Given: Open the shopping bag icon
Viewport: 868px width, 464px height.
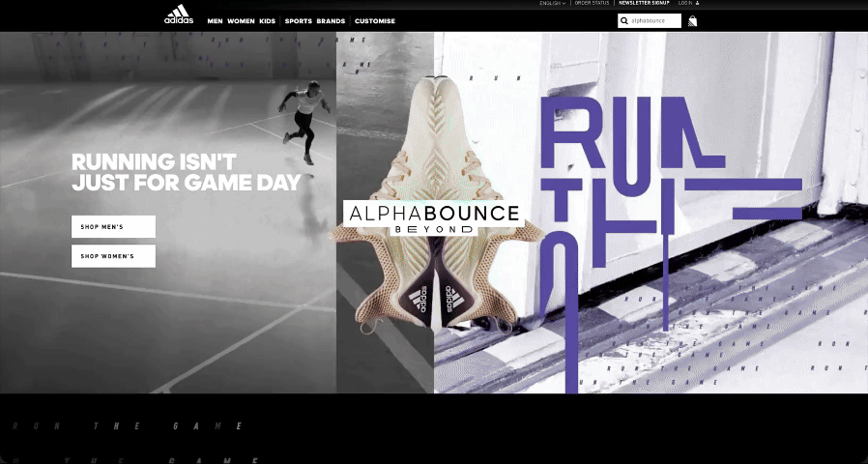Looking at the screenshot, I should [x=692, y=21].
